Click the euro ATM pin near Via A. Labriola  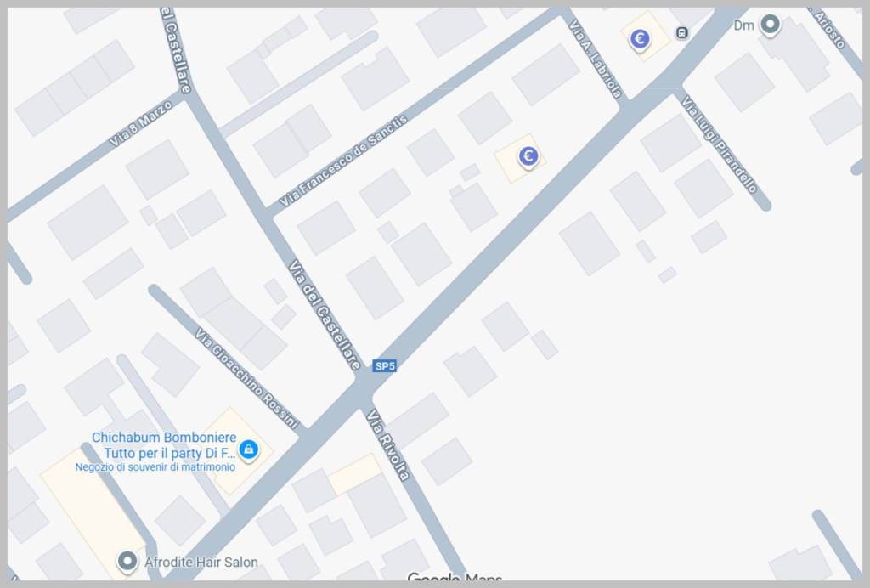click(640, 39)
